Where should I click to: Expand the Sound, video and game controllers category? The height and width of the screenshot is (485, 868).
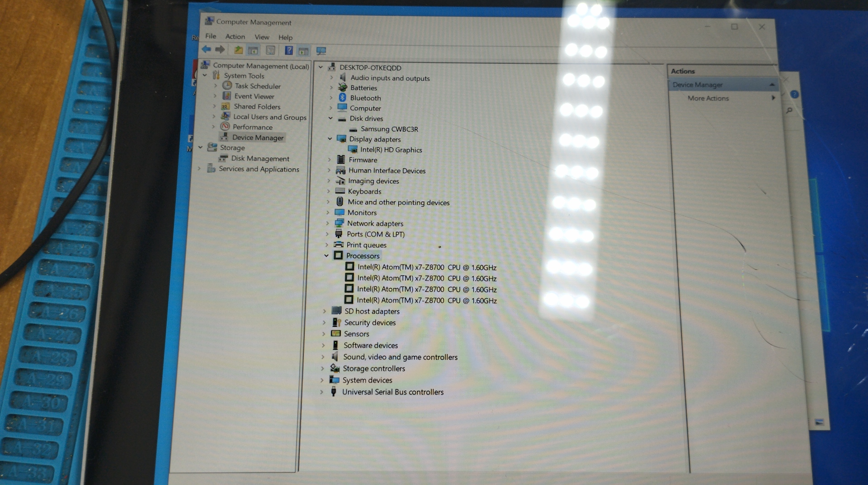click(323, 357)
